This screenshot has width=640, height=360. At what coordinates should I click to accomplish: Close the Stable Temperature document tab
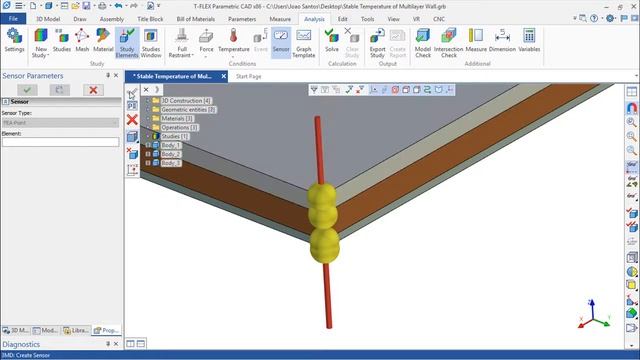pos(224,76)
